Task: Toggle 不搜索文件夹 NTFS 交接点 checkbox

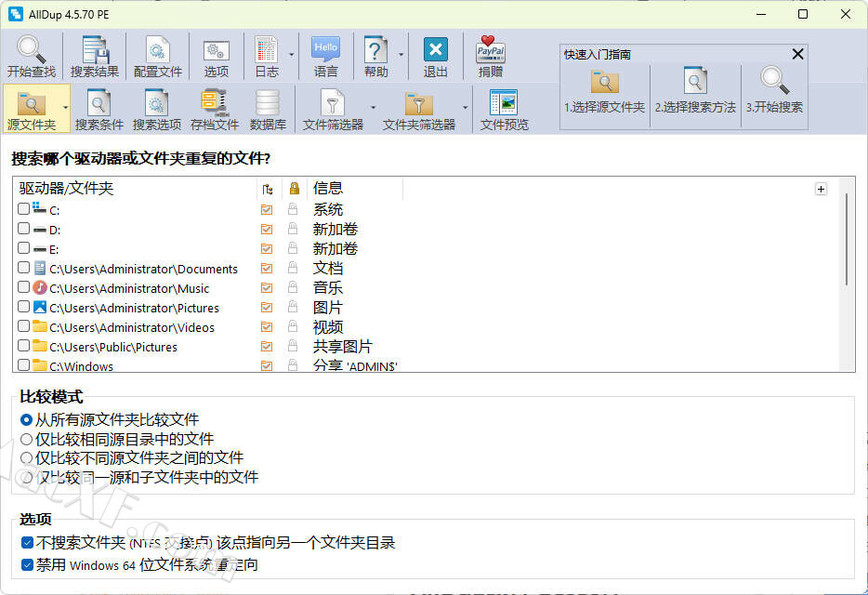Action: click(27, 542)
